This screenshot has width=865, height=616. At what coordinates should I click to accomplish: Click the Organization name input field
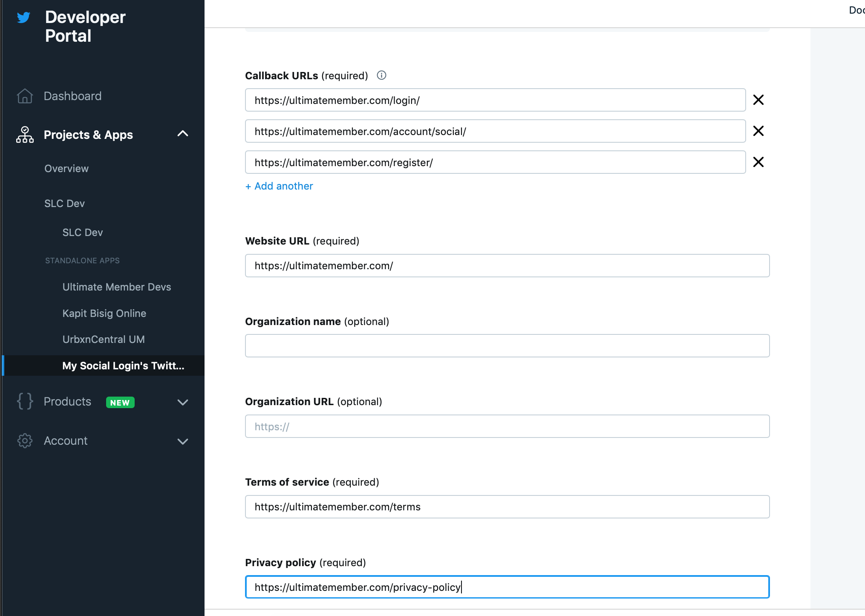[507, 346]
